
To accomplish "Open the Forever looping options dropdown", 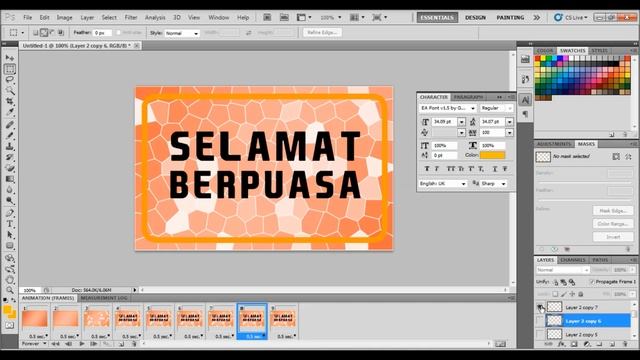I will click(34, 344).
